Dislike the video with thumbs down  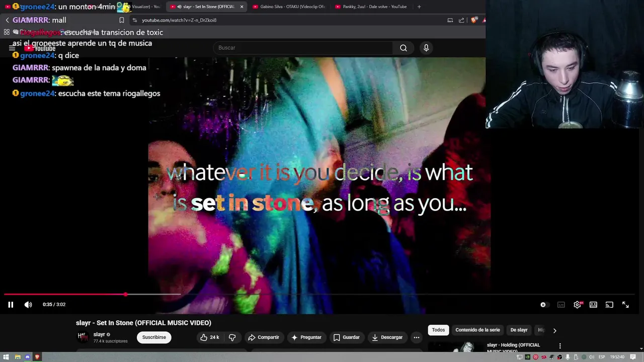click(x=232, y=337)
